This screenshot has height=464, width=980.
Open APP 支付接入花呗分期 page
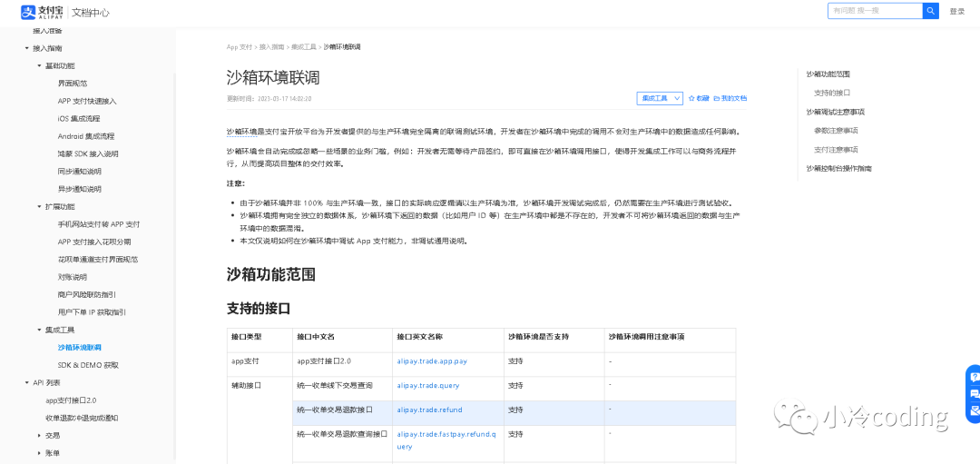[x=94, y=242]
